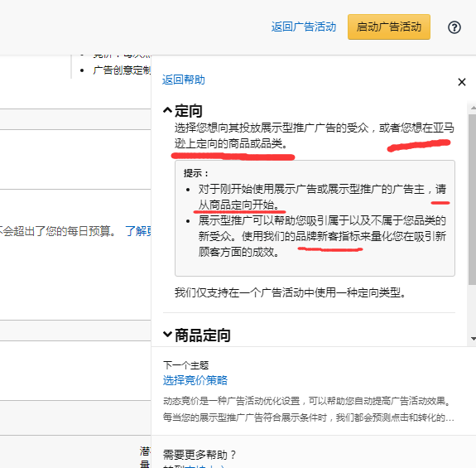Expand the 商品定向 section chevron
The width and height of the screenshot is (476, 468).
(x=167, y=334)
